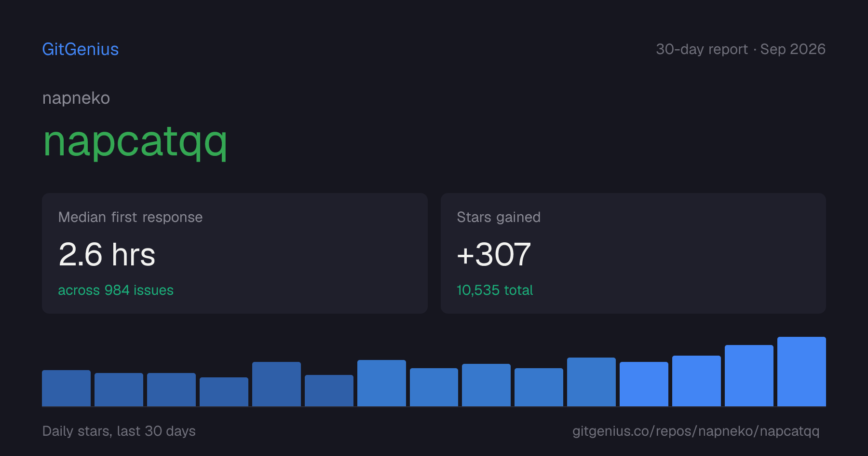Select the eleventh bar in stars chart
The width and height of the screenshot is (868, 456).
point(591,382)
